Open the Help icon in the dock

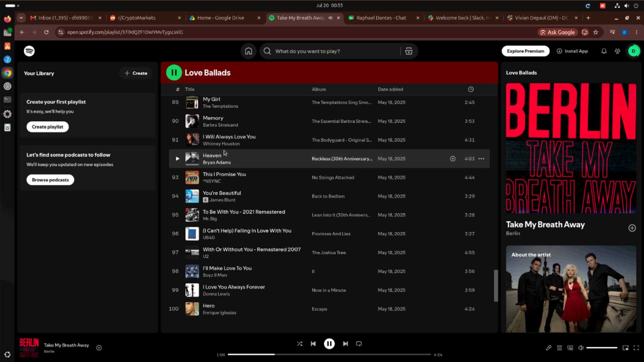tap(7, 60)
